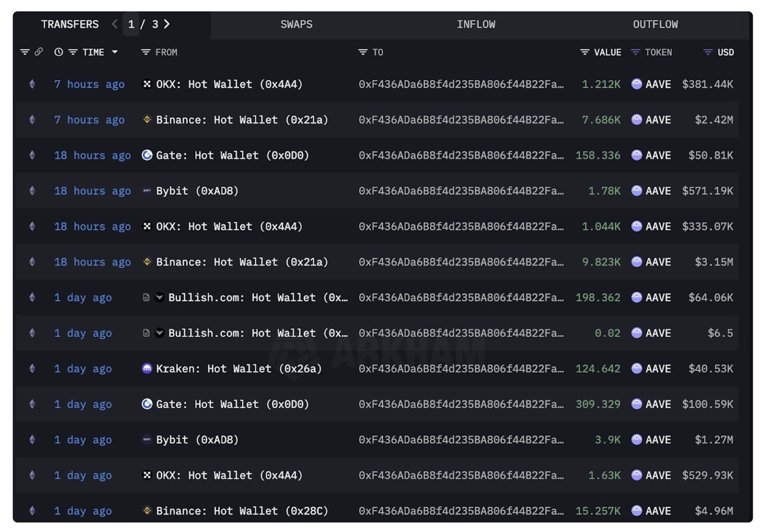Open the '18 hours ago' time in the $50.81K row
761x532 pixels.
tap(92, 155)
